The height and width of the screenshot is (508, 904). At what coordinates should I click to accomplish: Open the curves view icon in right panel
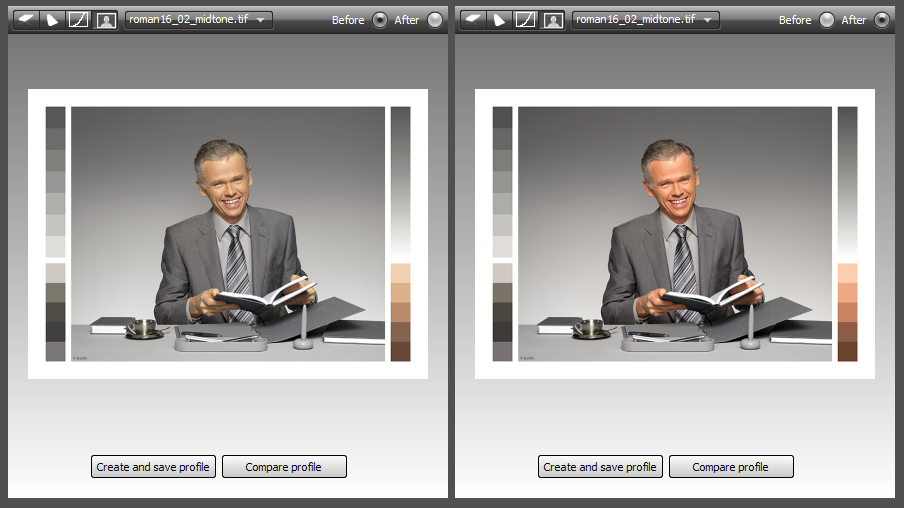526,20
